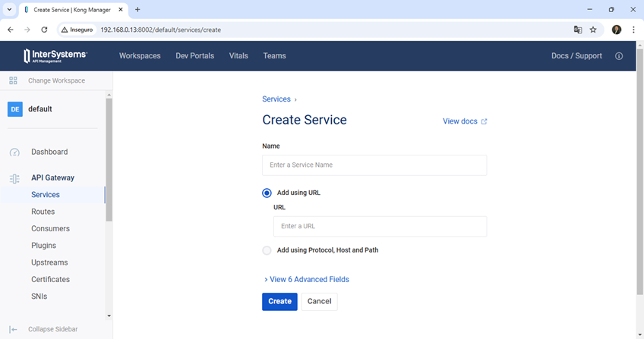Click the Collapse Sidebar arrow icon
This screenshot has height=339, width=644.
(14, 329)
